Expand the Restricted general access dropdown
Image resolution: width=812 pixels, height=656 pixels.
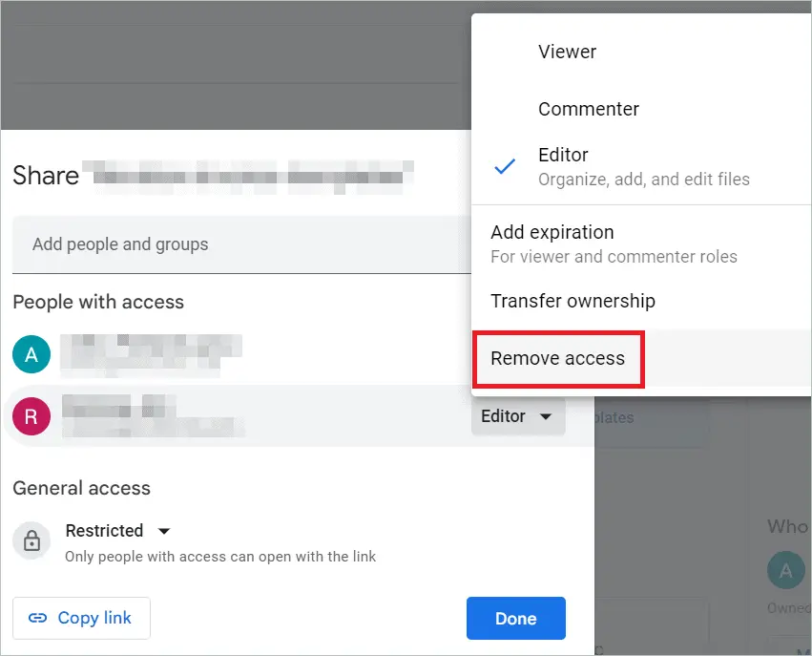point(104,531)
